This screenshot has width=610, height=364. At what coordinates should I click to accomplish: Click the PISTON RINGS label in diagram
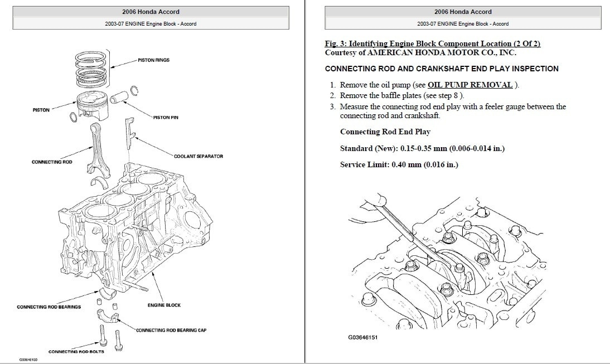153,60
